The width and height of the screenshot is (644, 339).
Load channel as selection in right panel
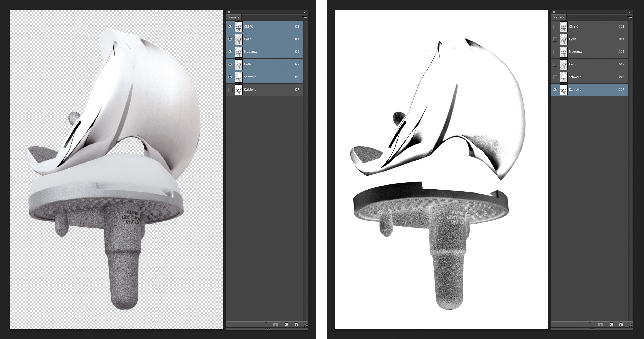point(590,325)
